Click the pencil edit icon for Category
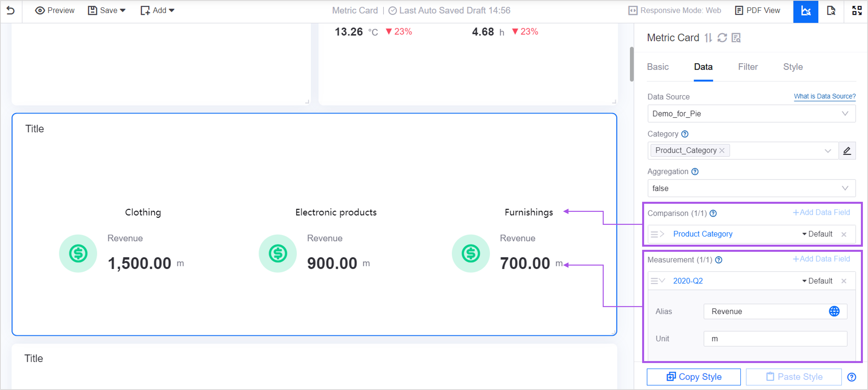This screenshot has width=868, height=390. coord(847,151)
